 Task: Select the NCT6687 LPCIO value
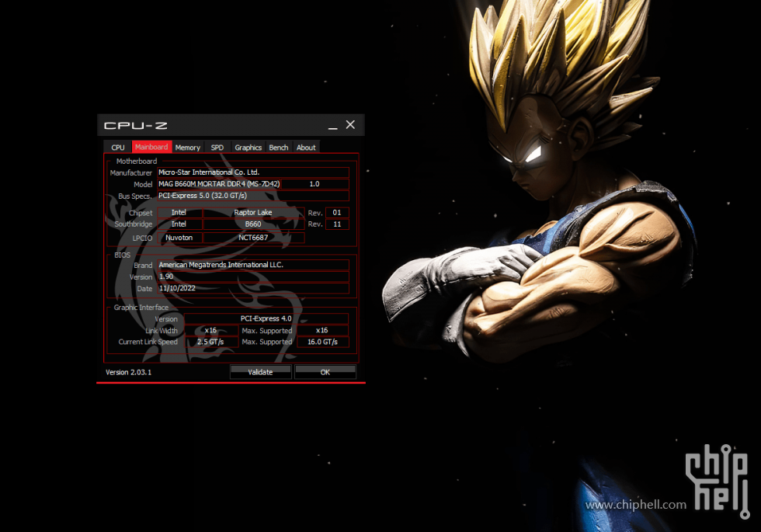(253, 238)
